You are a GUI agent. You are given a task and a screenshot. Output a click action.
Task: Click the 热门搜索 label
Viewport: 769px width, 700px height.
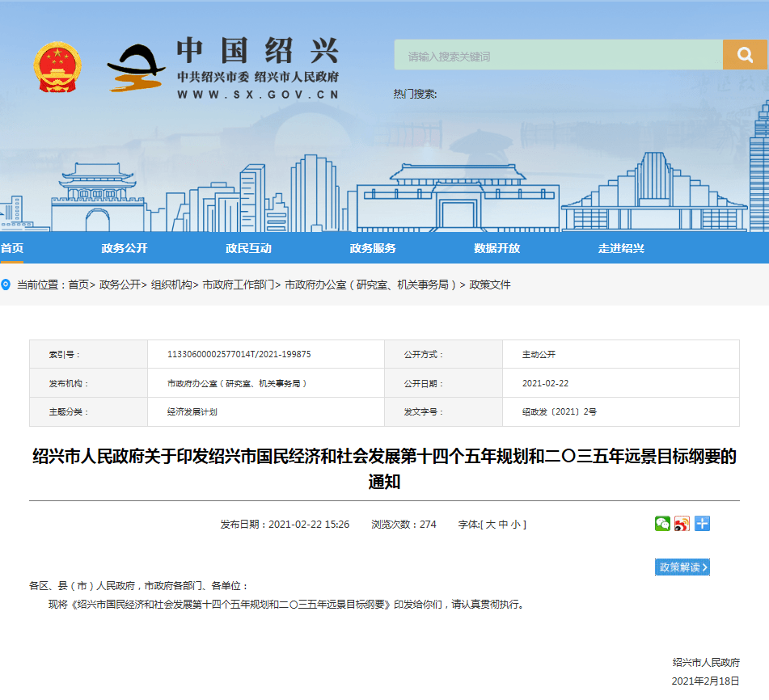[415, 94]
